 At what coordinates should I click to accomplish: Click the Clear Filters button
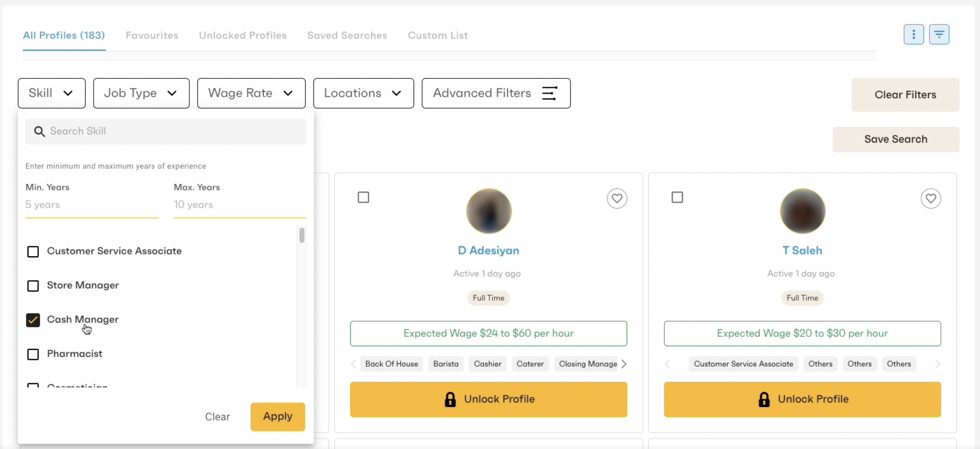[905, 95]
